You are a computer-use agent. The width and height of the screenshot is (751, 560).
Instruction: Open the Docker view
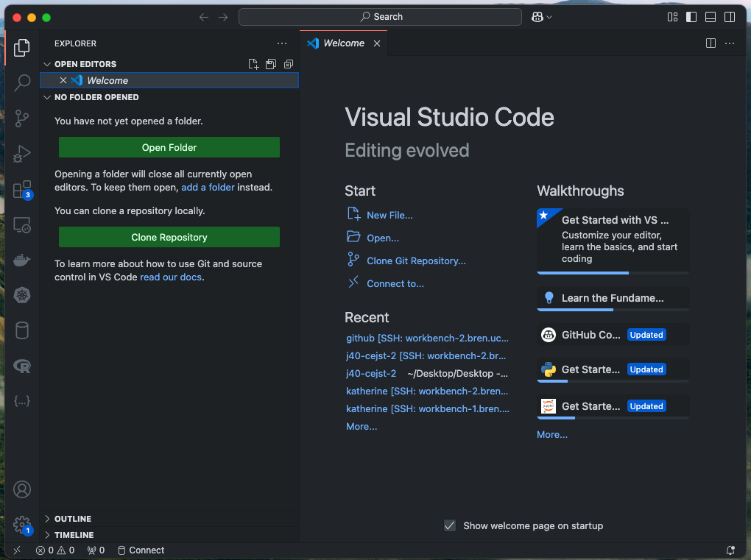(x=21, y=260)
